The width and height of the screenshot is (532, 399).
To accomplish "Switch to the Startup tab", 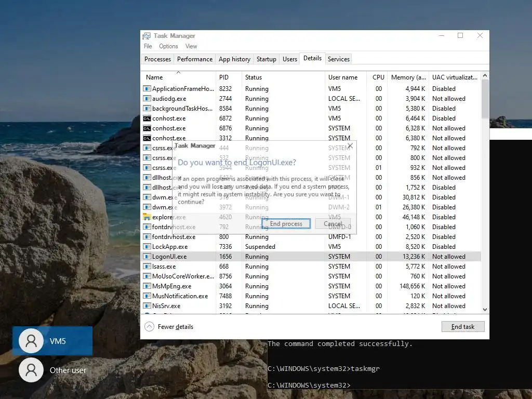I will tap(267, 59).
